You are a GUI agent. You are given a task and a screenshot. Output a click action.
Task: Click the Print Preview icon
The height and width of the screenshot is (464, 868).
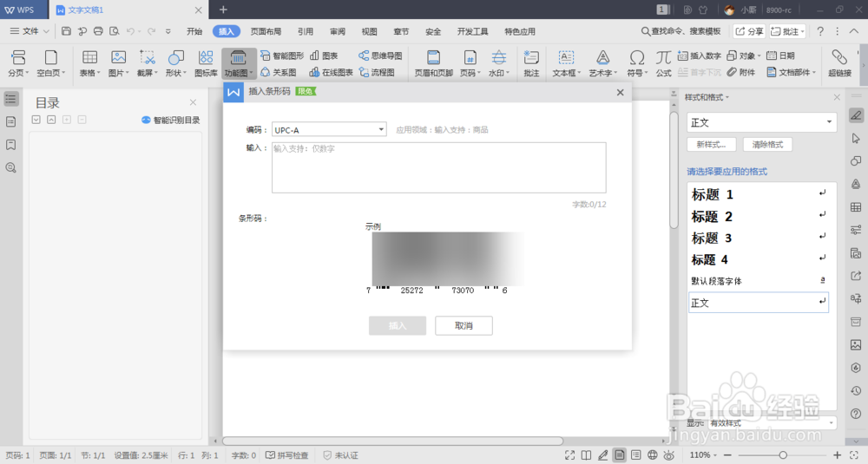click(114, 31)
